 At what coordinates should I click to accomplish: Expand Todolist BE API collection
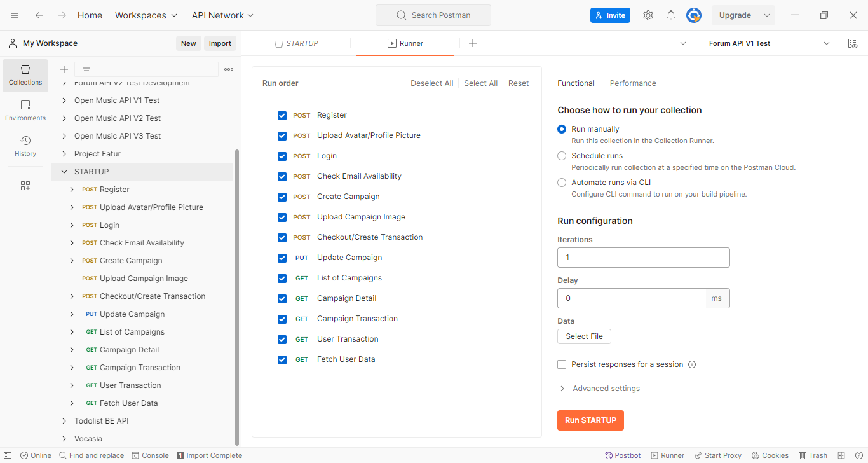pyautogui.click(x=64, y=421)
